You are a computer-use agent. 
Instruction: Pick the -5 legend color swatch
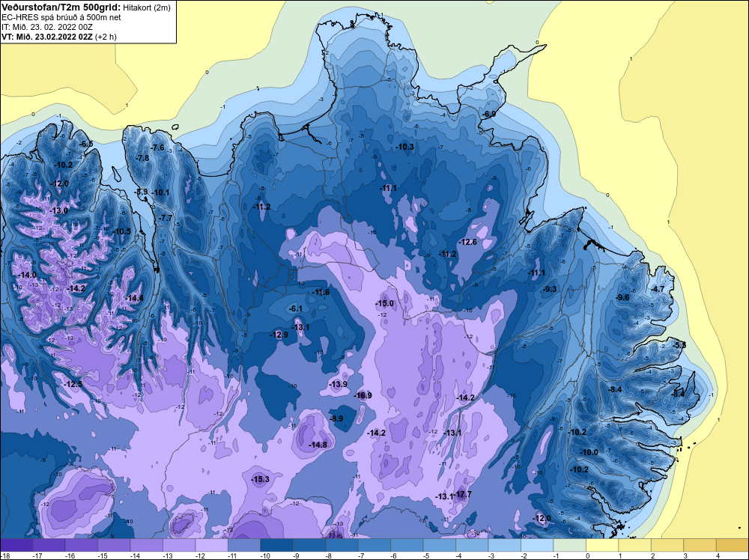tap(440, 545)
